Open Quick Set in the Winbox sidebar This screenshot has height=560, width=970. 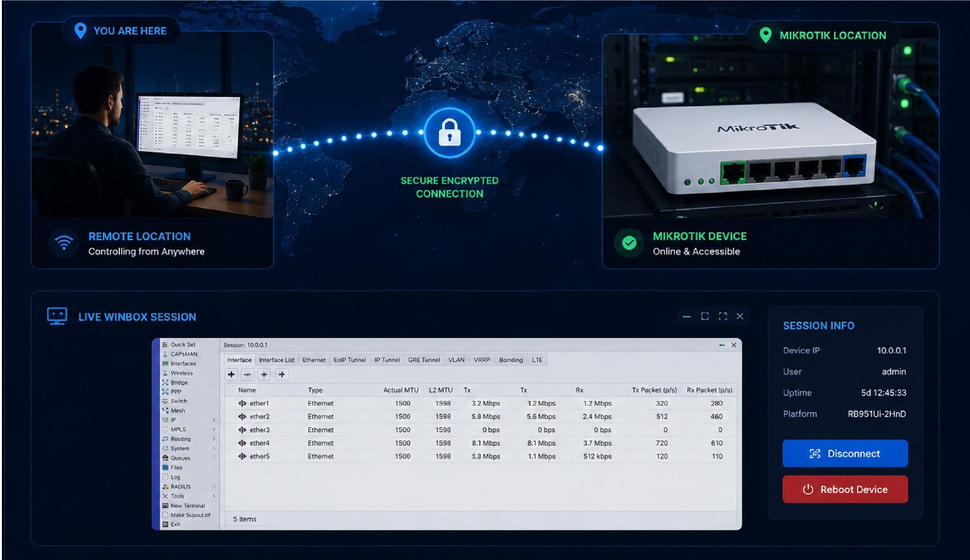(x=179, y=345)
